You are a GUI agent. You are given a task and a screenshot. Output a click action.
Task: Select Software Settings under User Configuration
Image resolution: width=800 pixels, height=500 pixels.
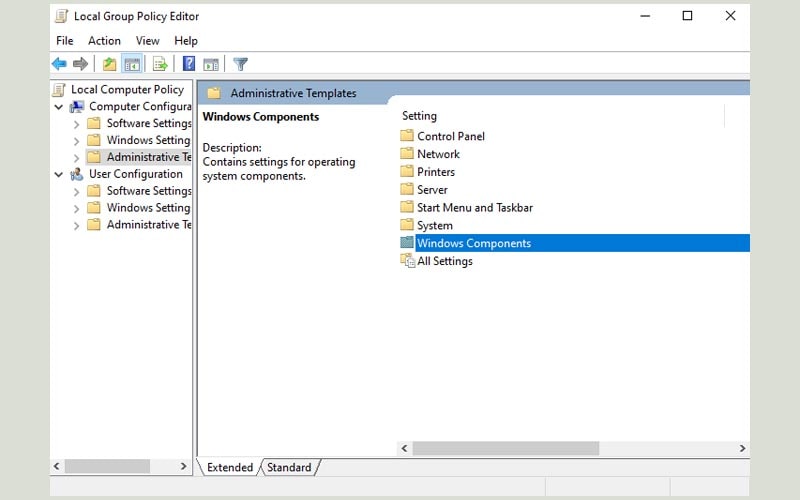click(149, 191)
